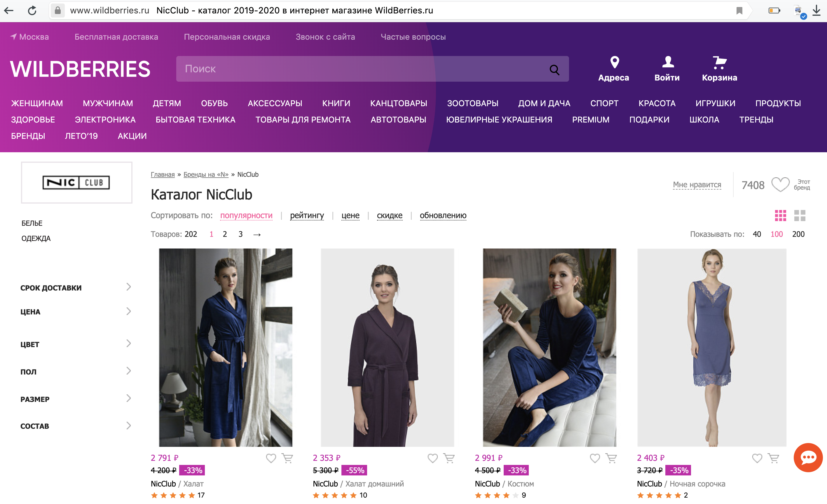
Task: Switch to small grid view
Action: [780, 216]
